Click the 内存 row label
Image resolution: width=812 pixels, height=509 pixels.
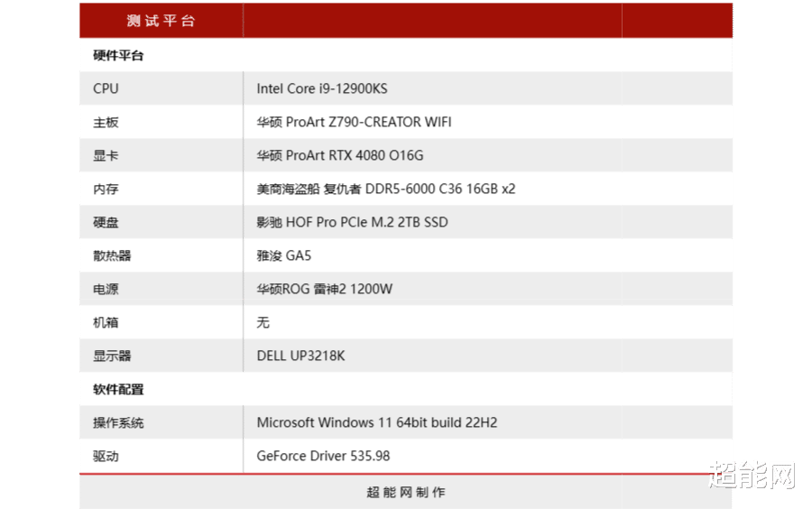106,189
